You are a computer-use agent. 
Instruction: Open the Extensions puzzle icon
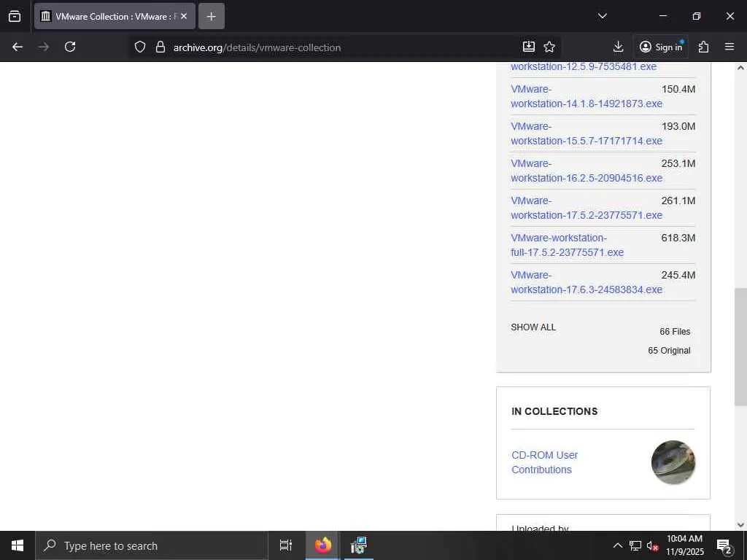703,47
